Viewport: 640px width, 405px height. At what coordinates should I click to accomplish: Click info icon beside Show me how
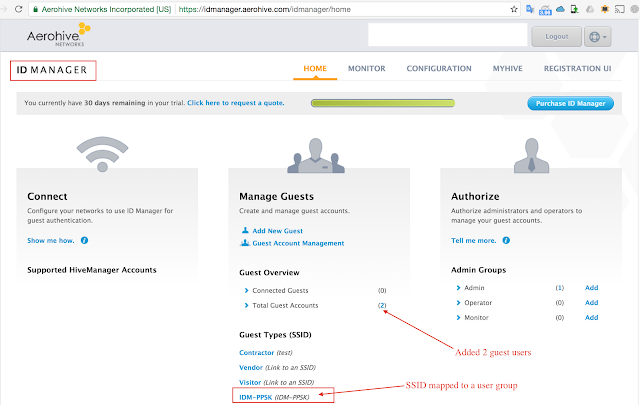(84, 240)
